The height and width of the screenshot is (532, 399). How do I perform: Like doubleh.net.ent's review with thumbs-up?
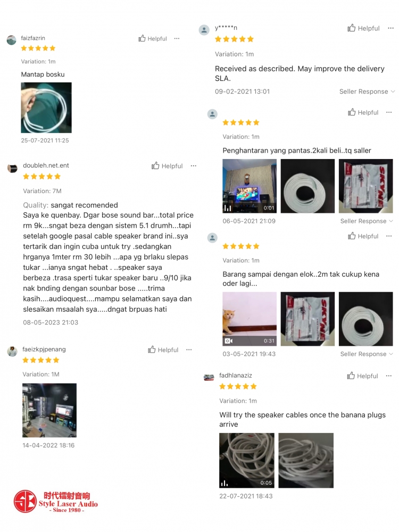(x=167, y=165)
